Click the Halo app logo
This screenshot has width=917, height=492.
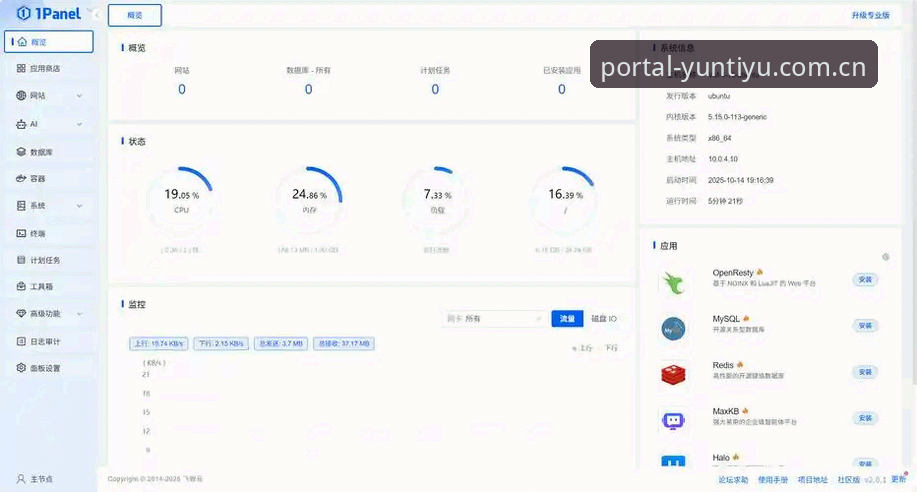pyautogui.click(x=673, y=461)
